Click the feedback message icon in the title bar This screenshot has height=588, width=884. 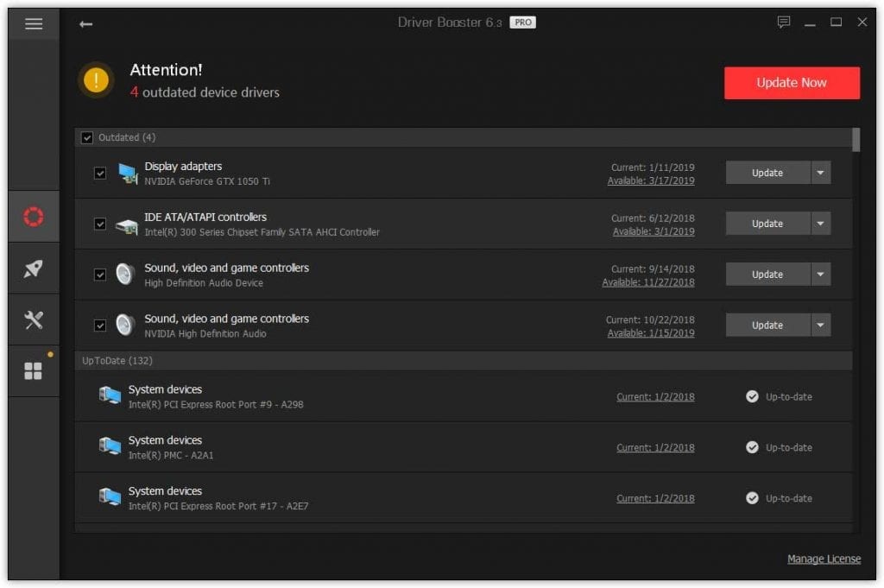pos(784,22)
